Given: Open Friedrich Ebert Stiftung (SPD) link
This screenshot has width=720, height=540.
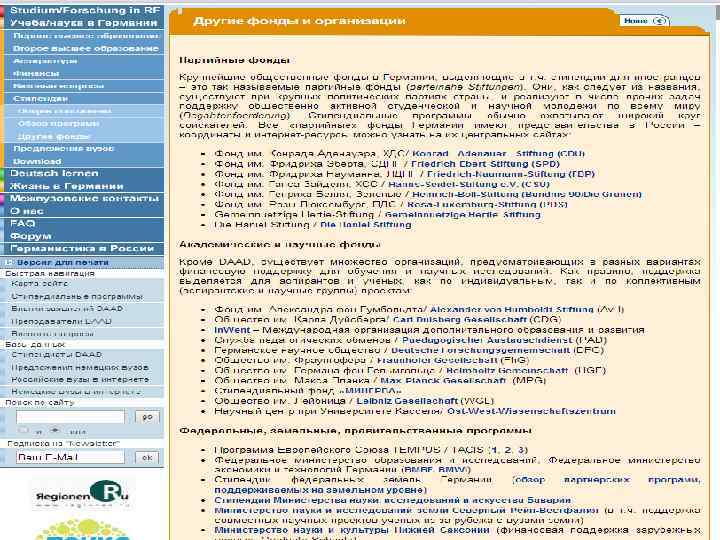Looking at the screenshot, I should point(485,163).
